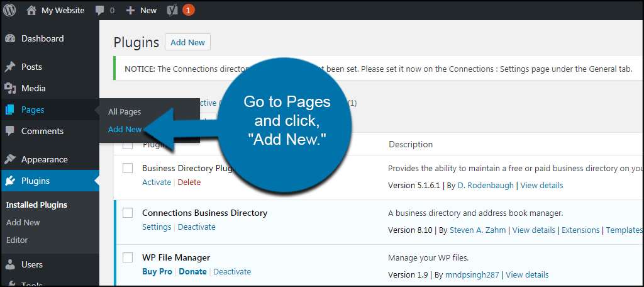Tick the Connections Business Directory checkbox
This screenshot has height=287, width=644.
pyautogui.click(x=128, y=213)
